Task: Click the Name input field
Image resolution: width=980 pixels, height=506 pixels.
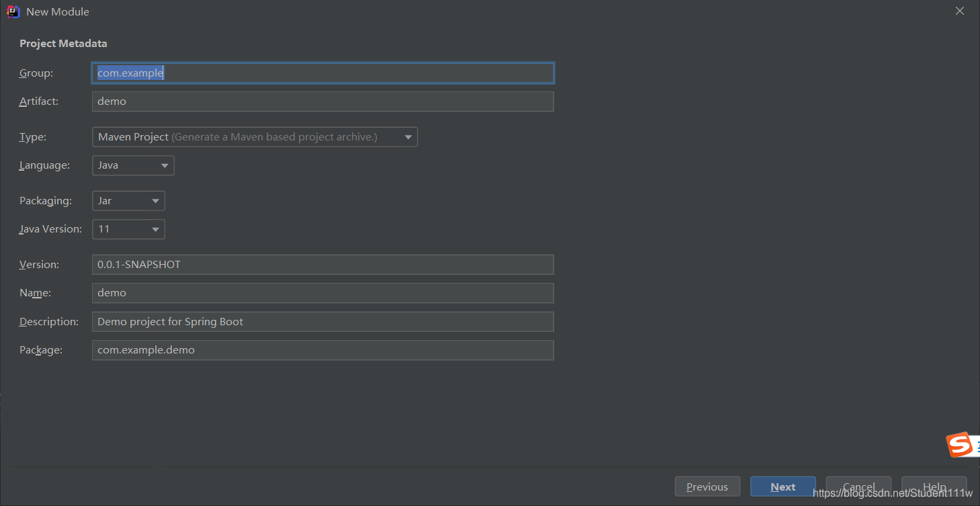Action: (x=322, y=293)
